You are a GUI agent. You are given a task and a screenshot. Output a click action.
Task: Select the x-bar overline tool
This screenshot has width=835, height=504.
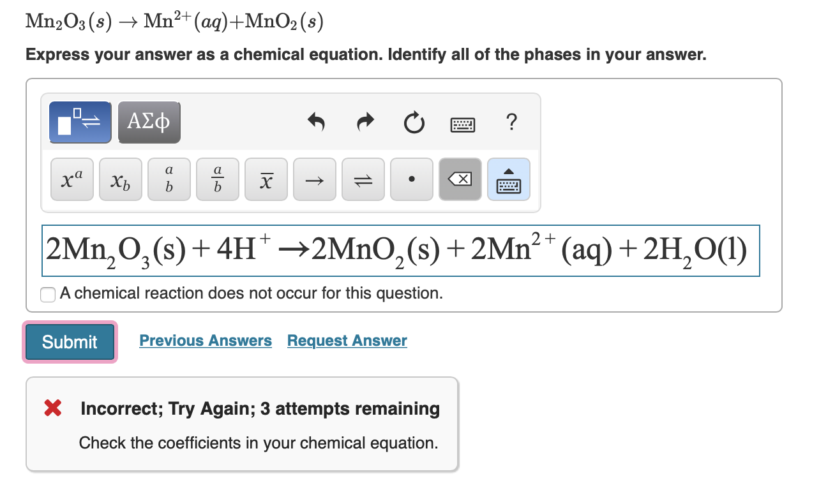(266, 179)
